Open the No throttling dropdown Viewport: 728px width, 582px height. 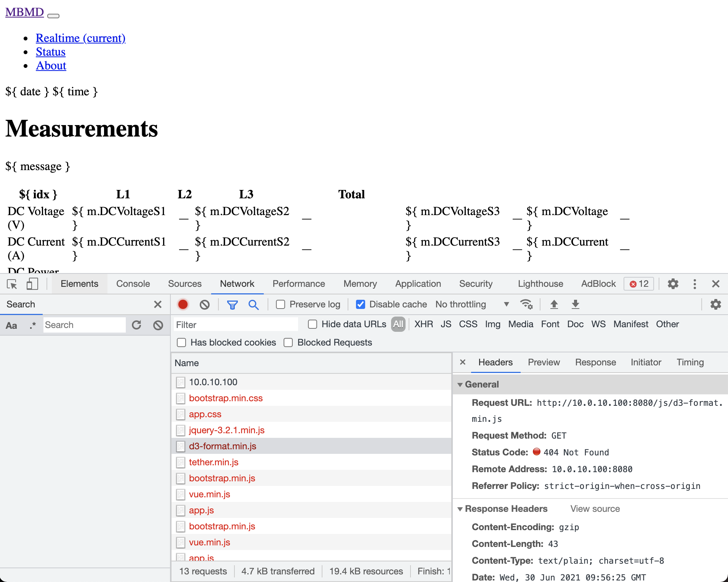pyautogui.click(x=472, y=304)
